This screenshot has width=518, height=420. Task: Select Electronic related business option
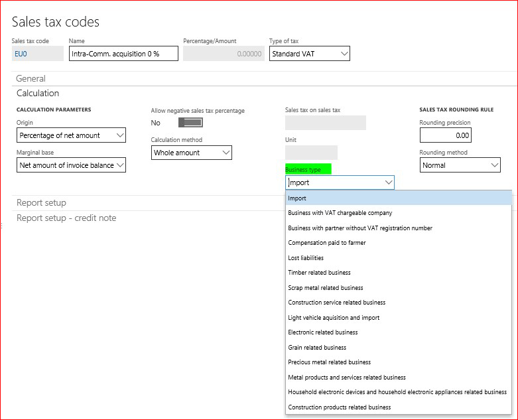click(x=399, y=332)
